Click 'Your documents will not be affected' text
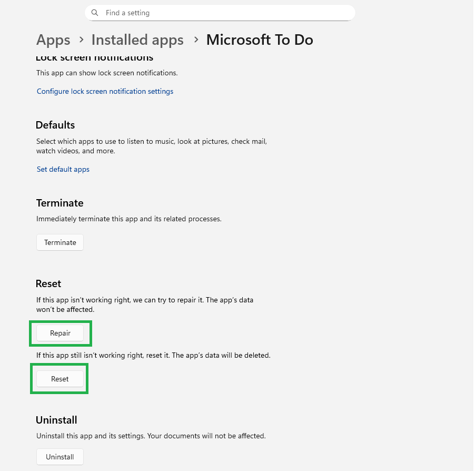The image size is (476, 471). (x=206, y=436)
